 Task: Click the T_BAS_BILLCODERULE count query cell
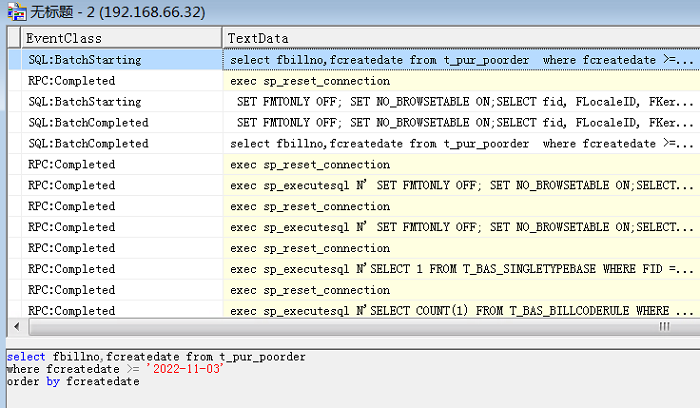[460, 311]
